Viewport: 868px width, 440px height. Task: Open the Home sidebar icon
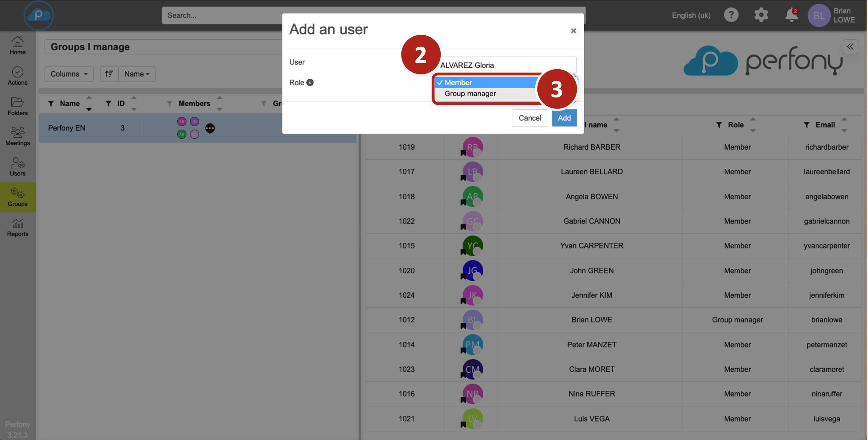click(x=17, y=45)
